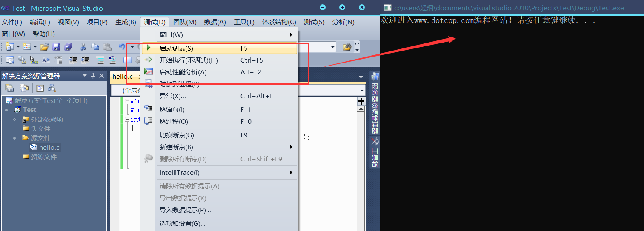644x231 pixels.
Task: Pin toggle for Solution Explorer panel
Action: (93, 76)
